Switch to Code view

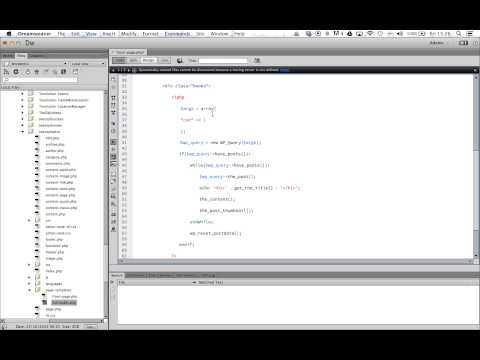coord(119,60)
